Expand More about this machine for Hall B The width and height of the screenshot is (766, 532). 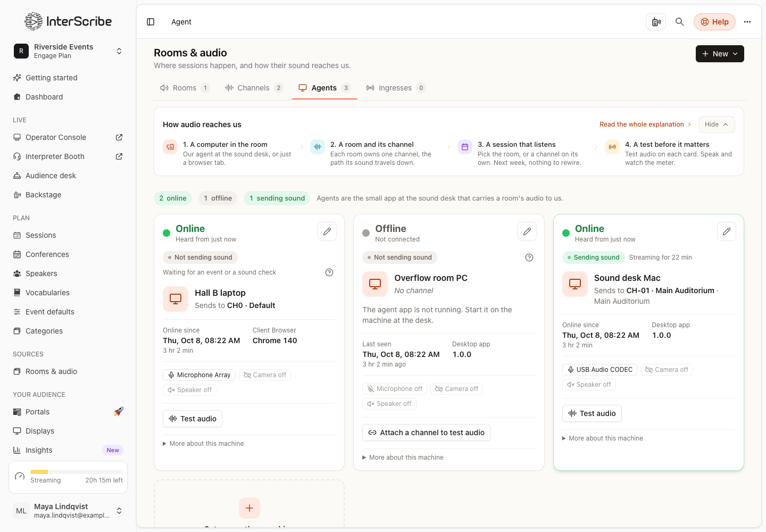pos(203,444)
